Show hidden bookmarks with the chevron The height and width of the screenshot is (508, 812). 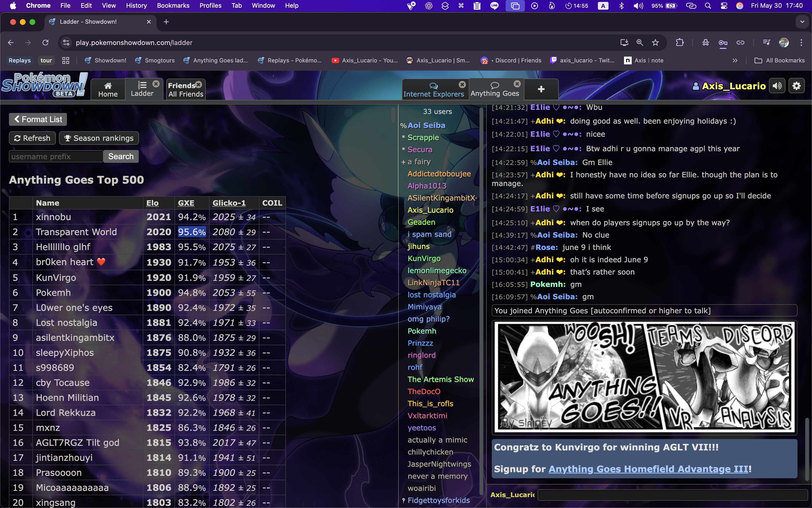point(735,60)
